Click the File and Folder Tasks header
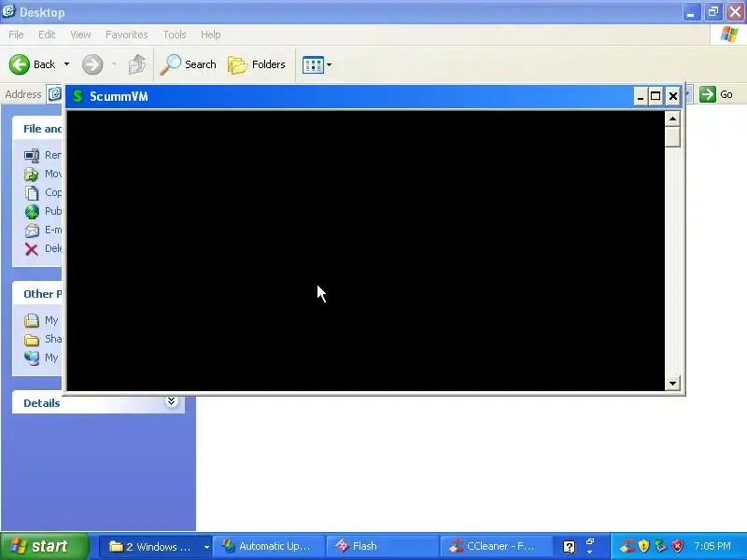Screen dimensions: 747x560 pyautogui.click(x=43, y=129)
